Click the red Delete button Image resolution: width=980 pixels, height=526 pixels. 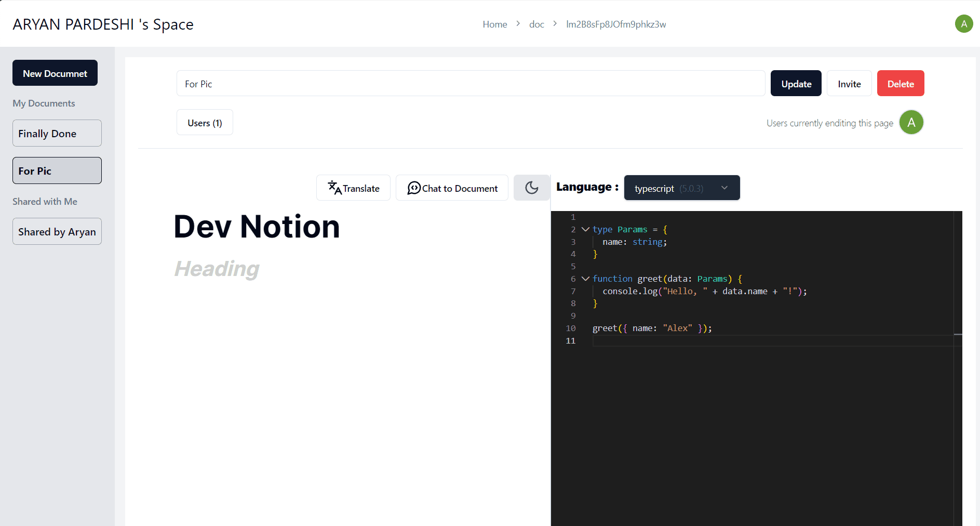tap(900, 84)
